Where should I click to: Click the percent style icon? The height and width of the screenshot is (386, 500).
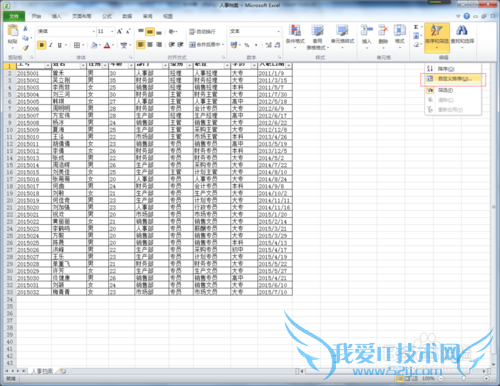[247, 45]
